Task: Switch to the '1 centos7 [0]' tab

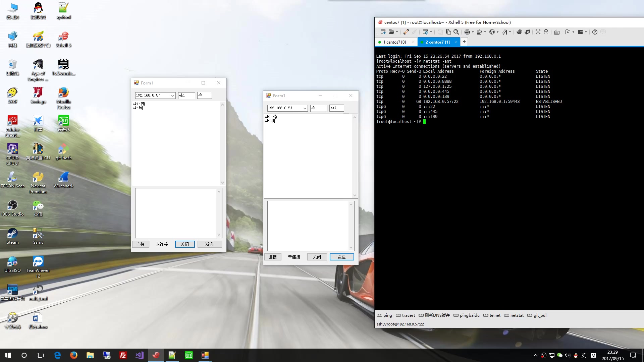Action: 394,42
